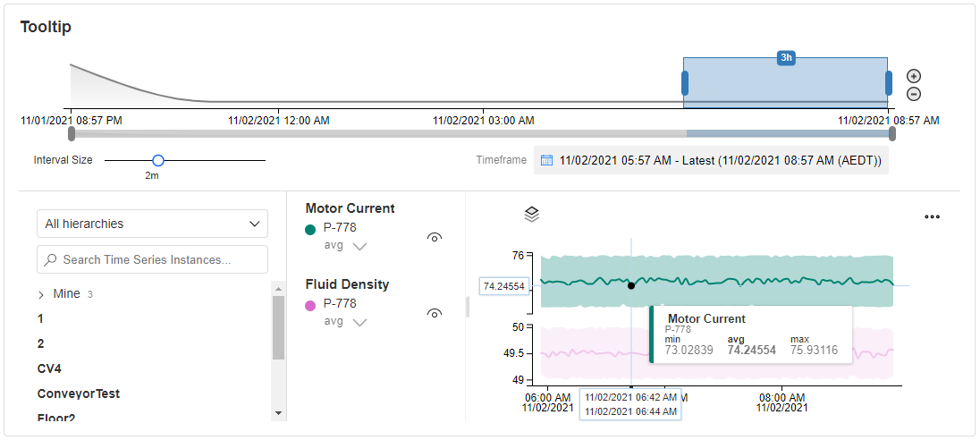980x440 pixels.
Task: Click the 3h label on the brush
Action: (786, 57)
